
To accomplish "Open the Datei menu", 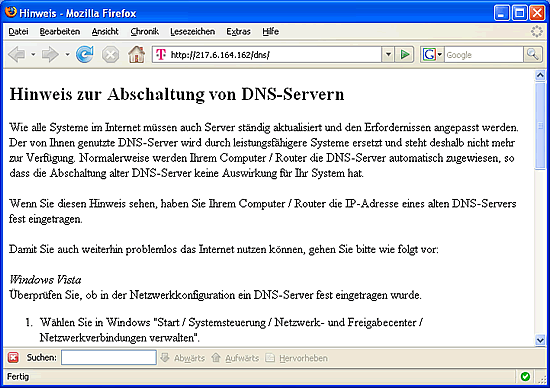I will (x=18, y=32).
